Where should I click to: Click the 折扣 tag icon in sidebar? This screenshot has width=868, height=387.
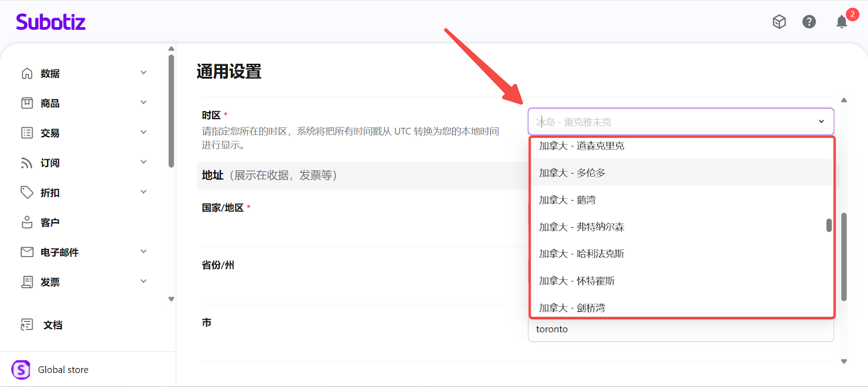click(x=27, y=192)
